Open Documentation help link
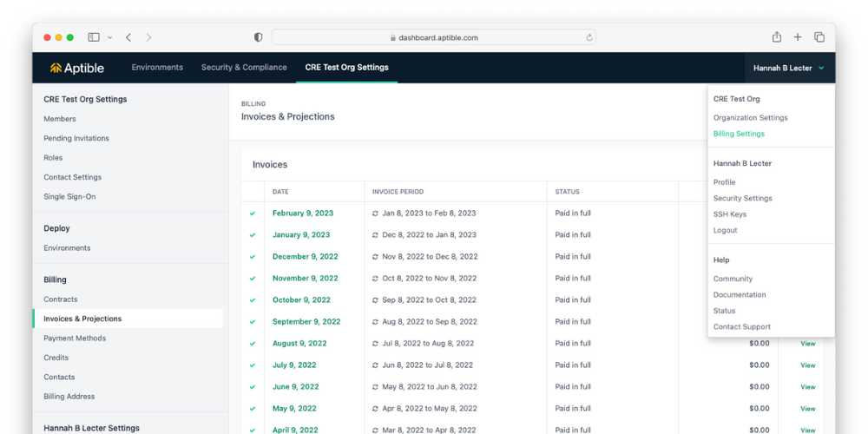 [740, 295]
